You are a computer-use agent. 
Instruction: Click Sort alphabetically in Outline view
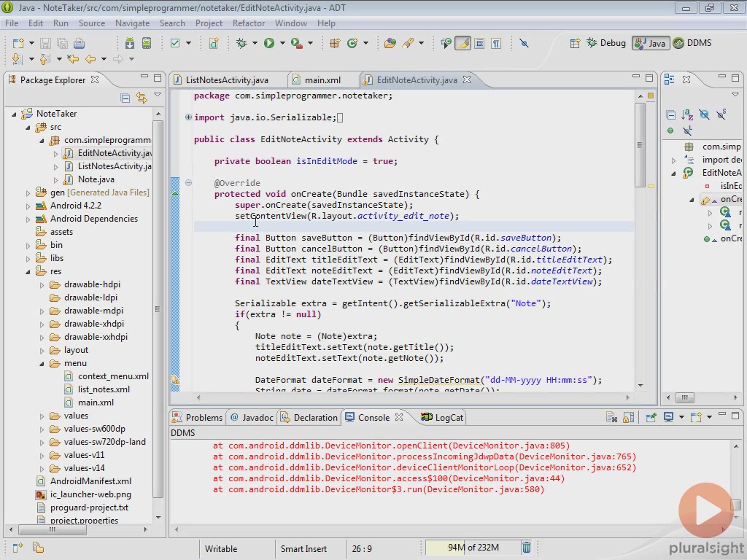tap(687, 114)
